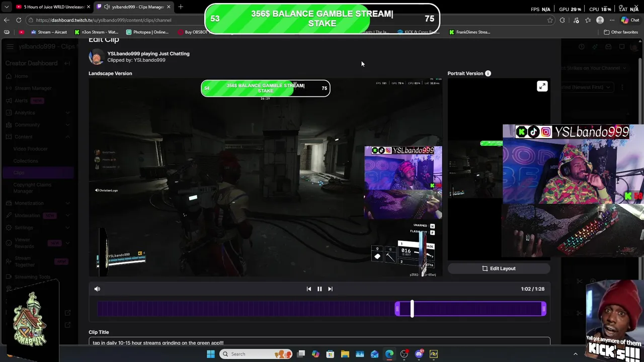The height and width of the screenshot is (362, 644).
Task: Open Stream Manager in the sidebar
Action: [33, 88]
